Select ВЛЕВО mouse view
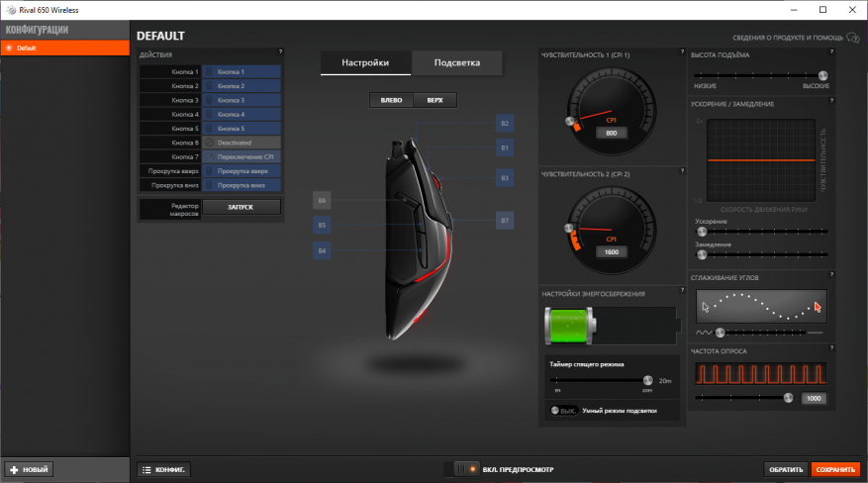 pyautogui.click(x=391, y=100)
